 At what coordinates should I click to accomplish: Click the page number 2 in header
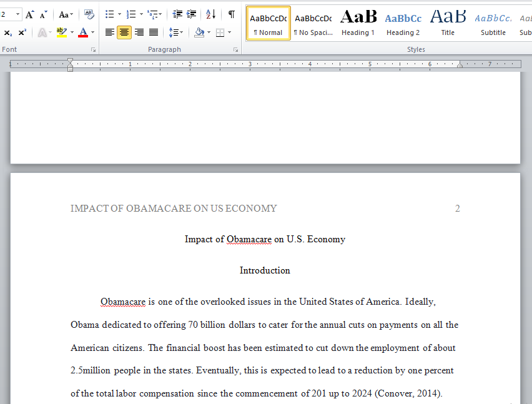[457, 209]
